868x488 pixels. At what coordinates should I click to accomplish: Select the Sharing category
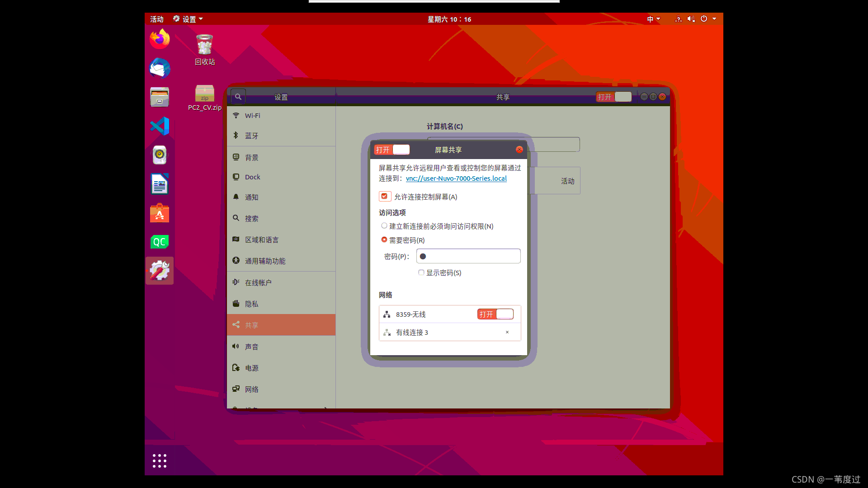(281, 325)
